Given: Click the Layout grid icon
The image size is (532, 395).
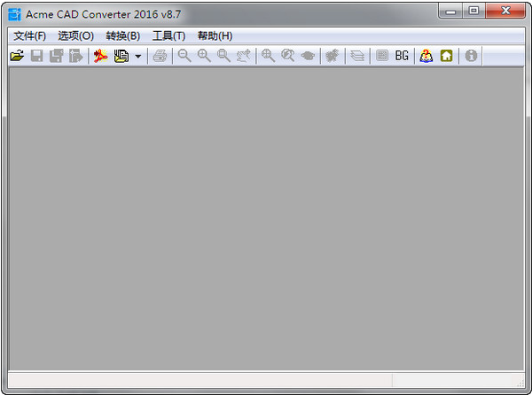Looking at the screenshot, I should click(x=382, y=56).
